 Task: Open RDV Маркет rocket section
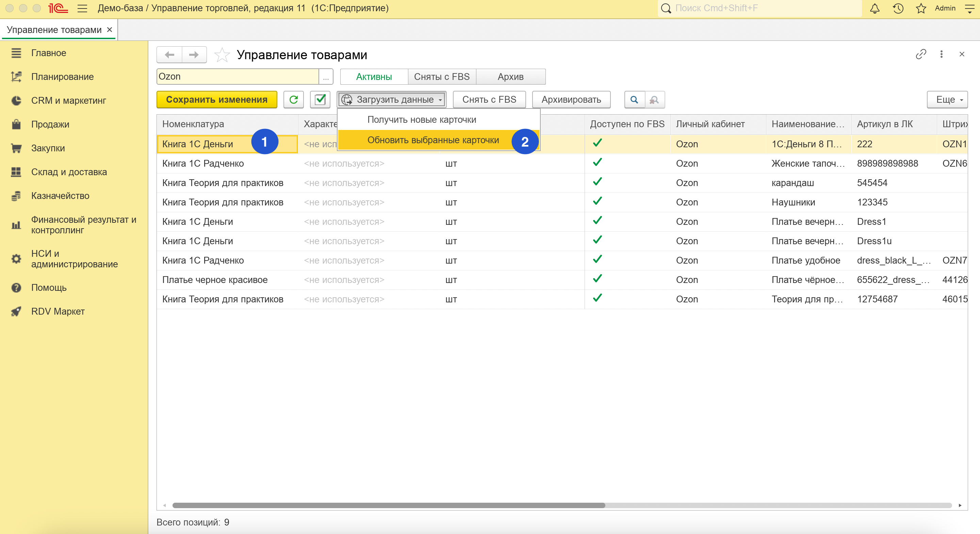(58, 312)
